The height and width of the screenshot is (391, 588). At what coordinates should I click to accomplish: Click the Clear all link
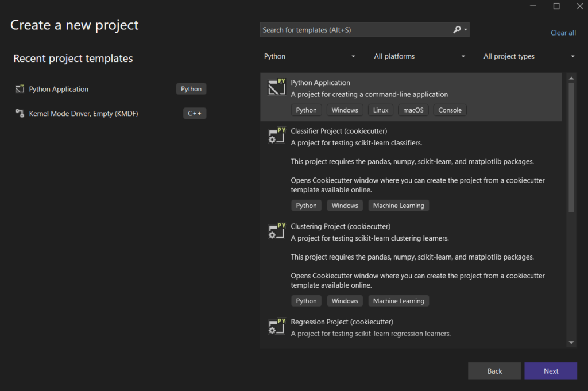563,33
